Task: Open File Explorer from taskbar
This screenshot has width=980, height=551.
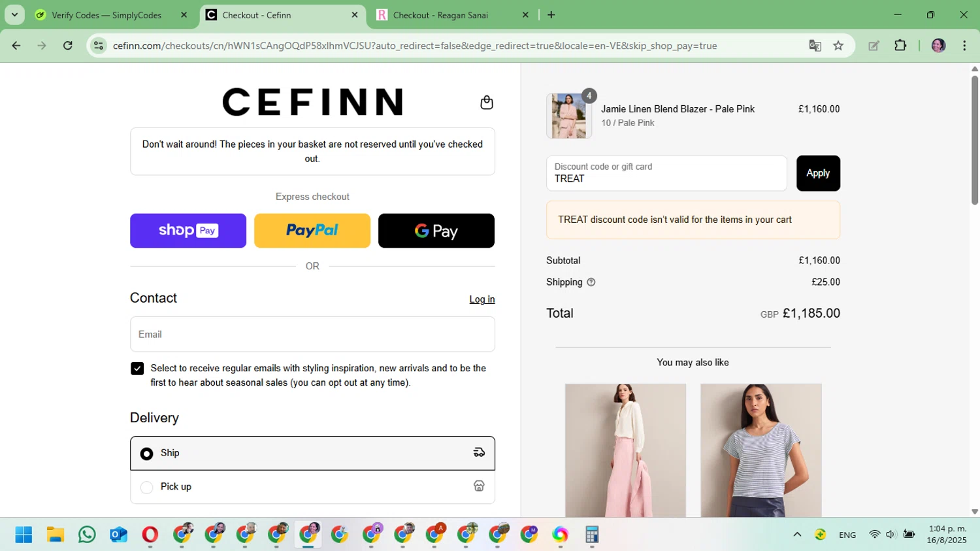Action: pos(56,535)
